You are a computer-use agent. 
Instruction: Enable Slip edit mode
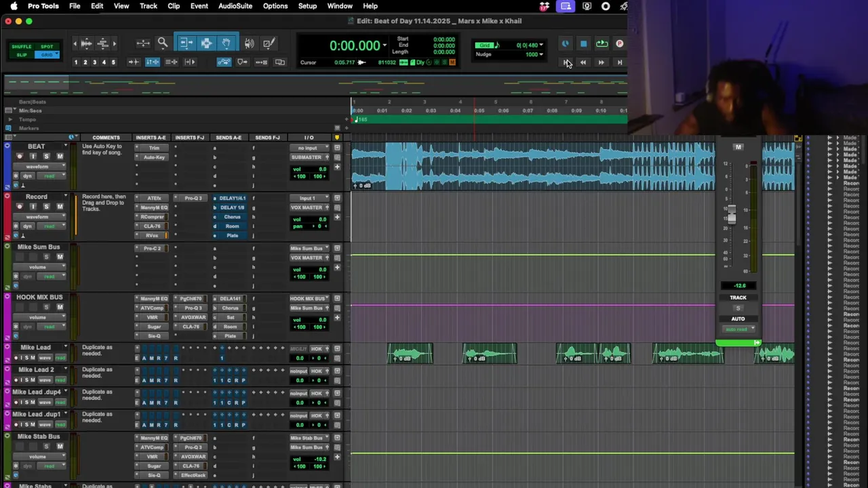coord(22,54)
